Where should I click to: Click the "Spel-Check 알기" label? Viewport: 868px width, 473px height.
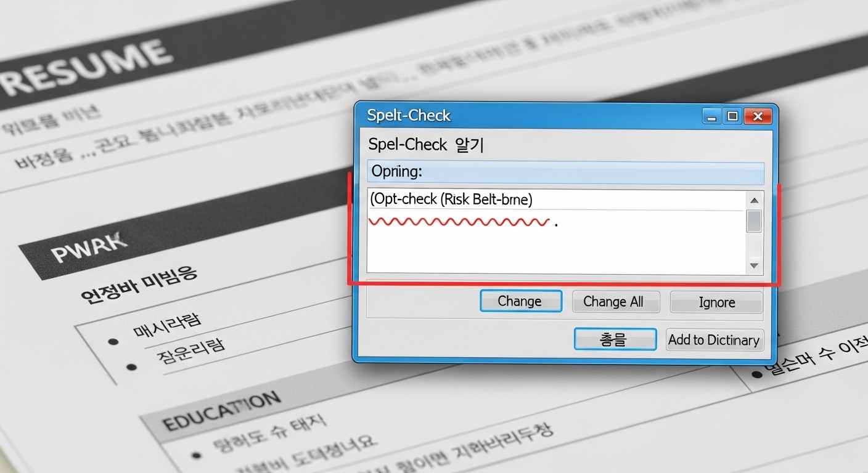[426, 145]
